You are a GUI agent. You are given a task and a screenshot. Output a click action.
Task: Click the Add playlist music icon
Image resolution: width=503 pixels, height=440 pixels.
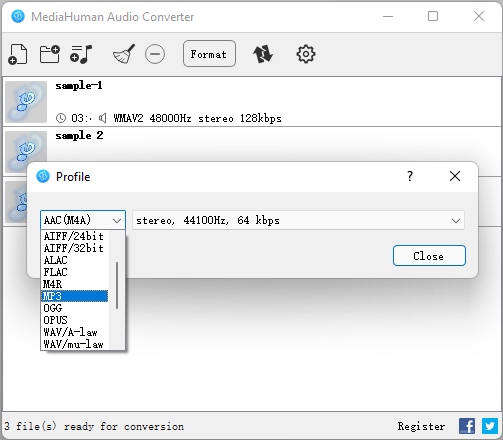pyautogui.click(x=81, y=54)
